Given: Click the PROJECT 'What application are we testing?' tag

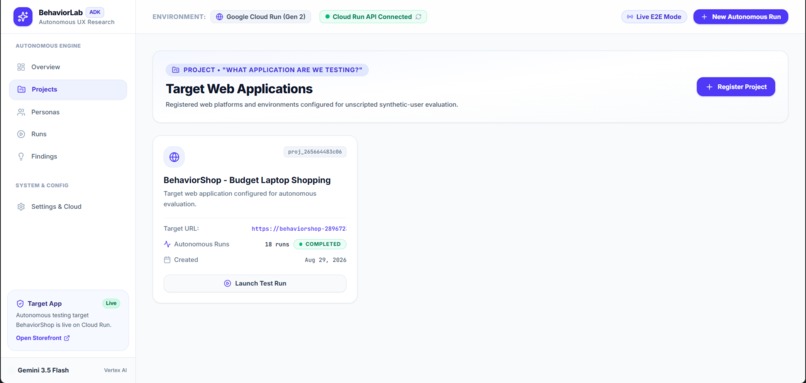Looking at the screenshot, I should (x=267, y=70).
